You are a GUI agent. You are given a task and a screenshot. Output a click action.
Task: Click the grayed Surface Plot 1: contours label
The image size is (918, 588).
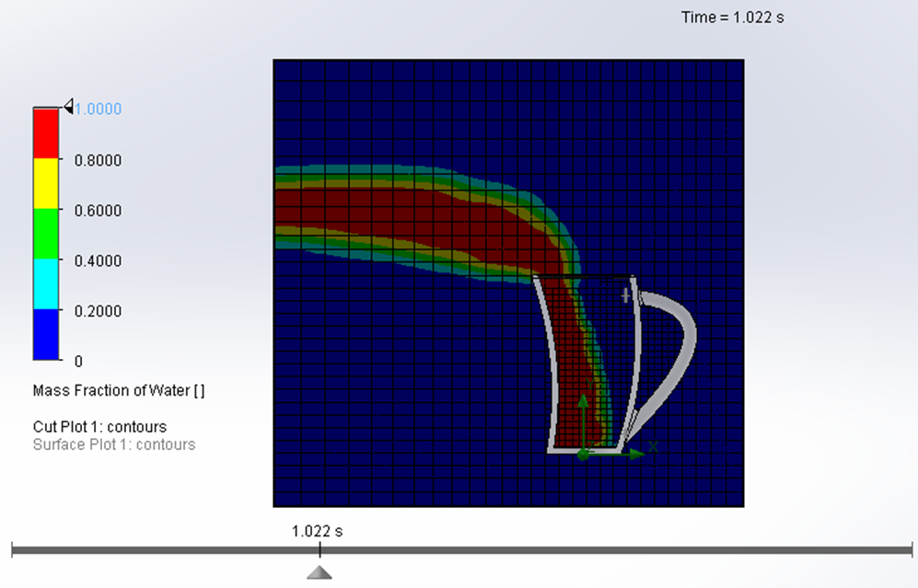point(114,444)
